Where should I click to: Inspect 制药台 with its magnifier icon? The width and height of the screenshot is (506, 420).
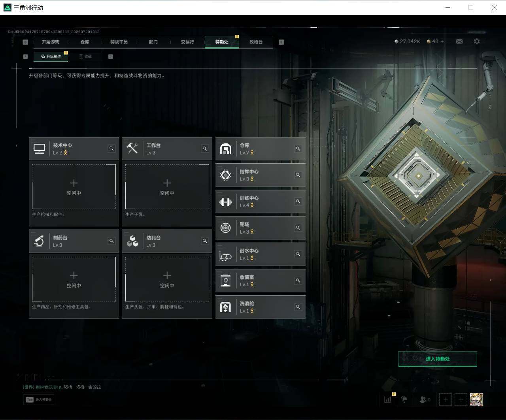pyautogui.click(x=112, y=241)
